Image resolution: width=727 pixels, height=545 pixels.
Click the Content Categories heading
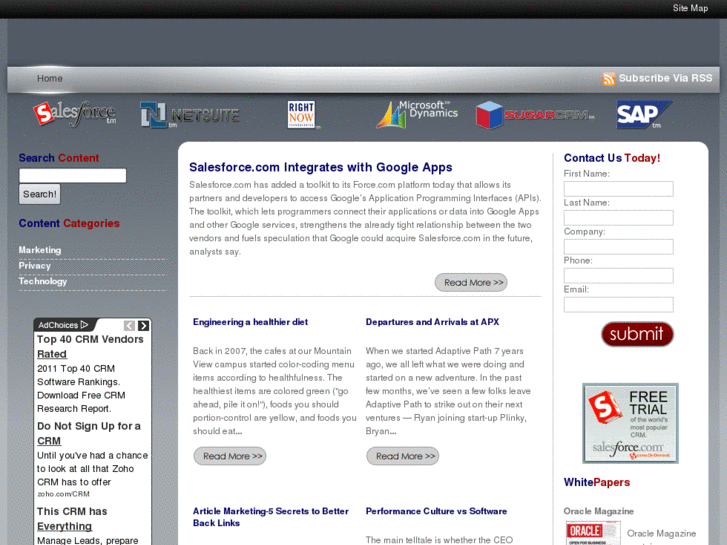point(69,224)
